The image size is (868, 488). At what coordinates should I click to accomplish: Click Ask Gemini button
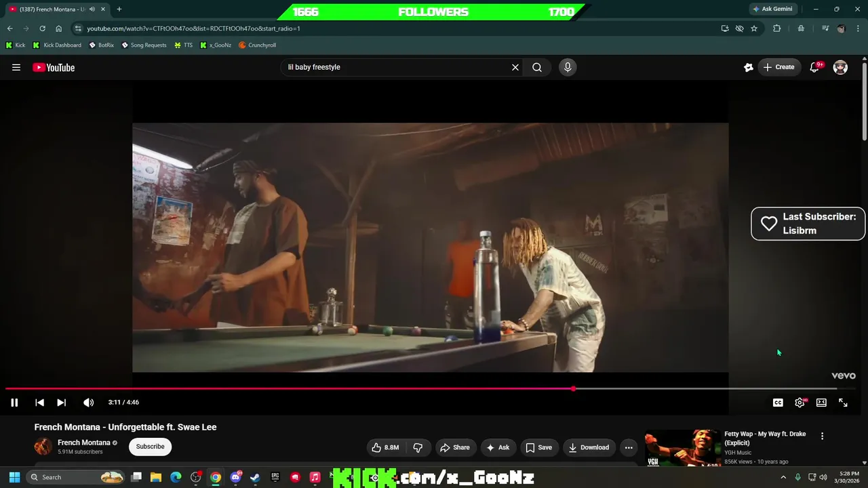[772, 9]
